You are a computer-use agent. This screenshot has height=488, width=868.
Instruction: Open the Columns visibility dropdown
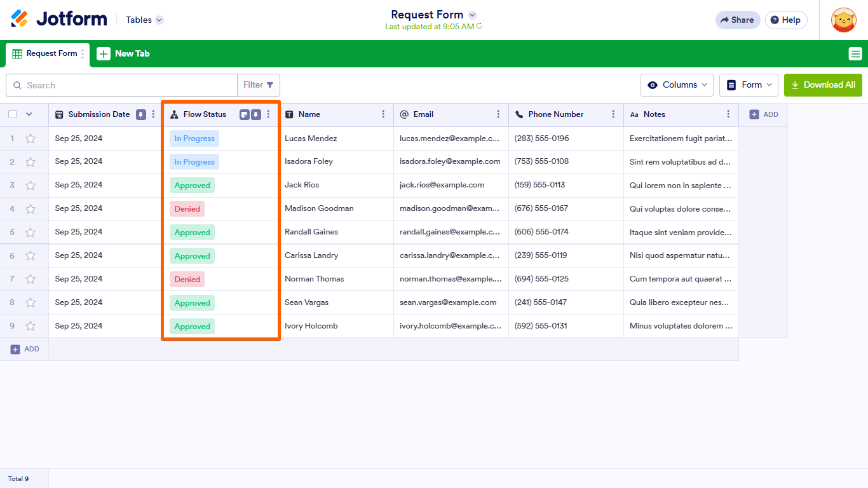pyautogui.click(x=677, y=85)
